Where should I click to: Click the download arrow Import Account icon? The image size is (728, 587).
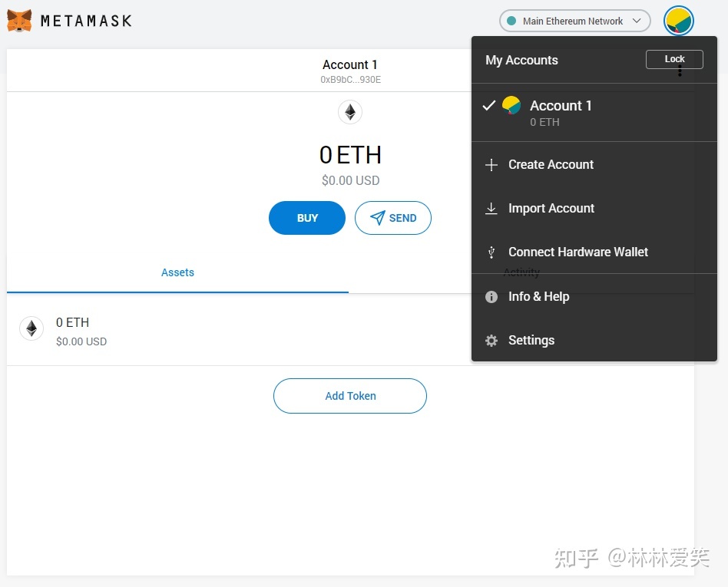pyautogui.click(x=491, y=209)
